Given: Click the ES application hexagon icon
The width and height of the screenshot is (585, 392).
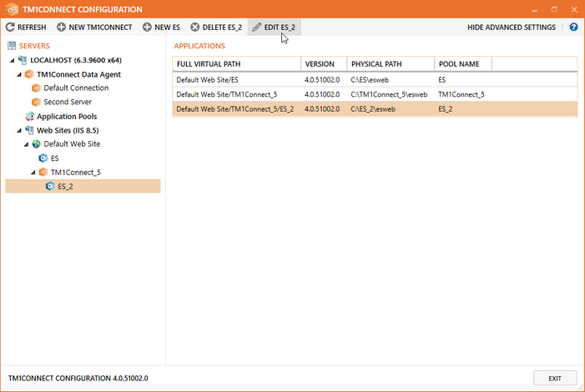Looking at the screenshot, I should click(x=43, y=158).
